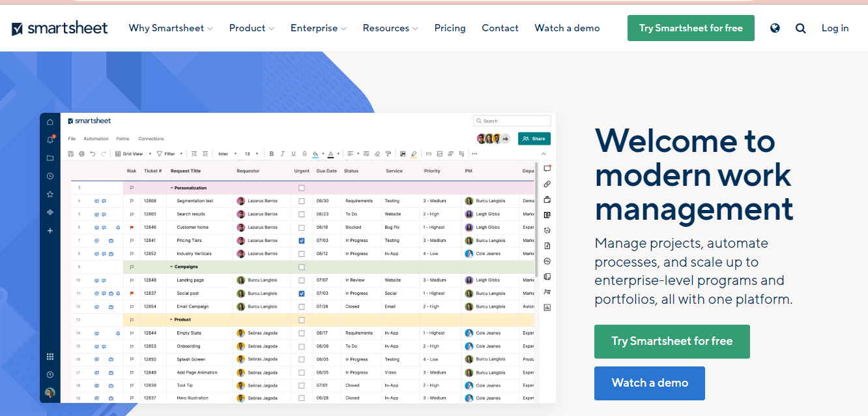Click the Print icon in sheet toolbar
The width and height of the screenshot is (868, 416).
pos(81,154)
